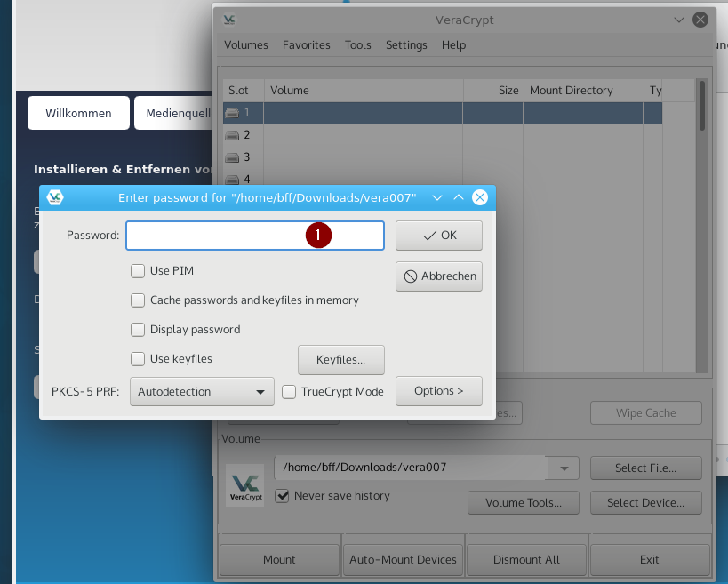Select slot 3 row in volume list
728x584 pixels.
tap(443, 157)
